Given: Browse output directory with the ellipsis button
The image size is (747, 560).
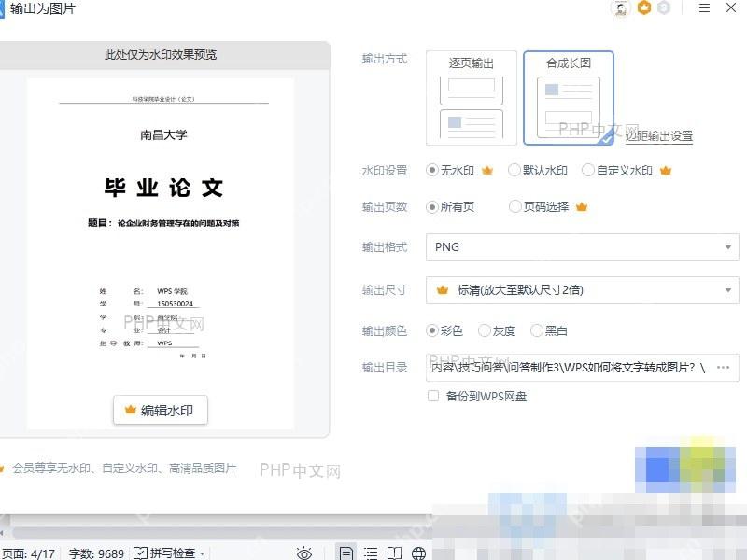Looking at the screenshot, I should point(723,367).
